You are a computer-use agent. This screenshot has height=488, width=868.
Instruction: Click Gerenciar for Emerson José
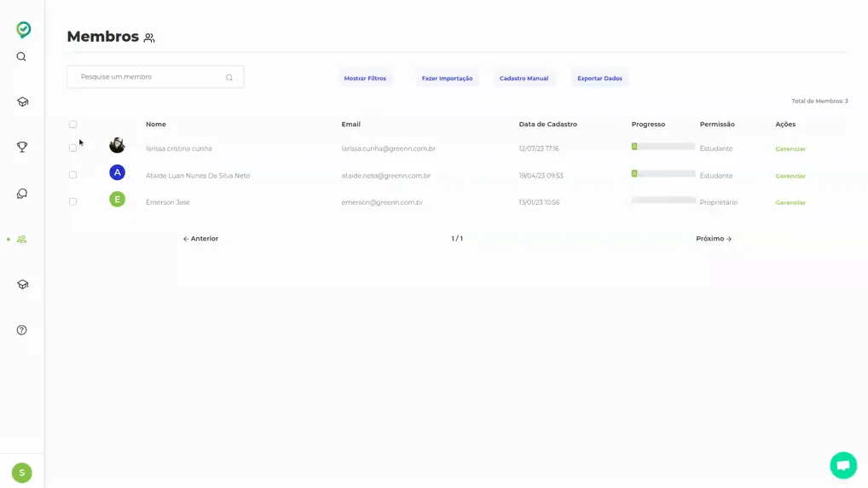(x=790, y=202)
